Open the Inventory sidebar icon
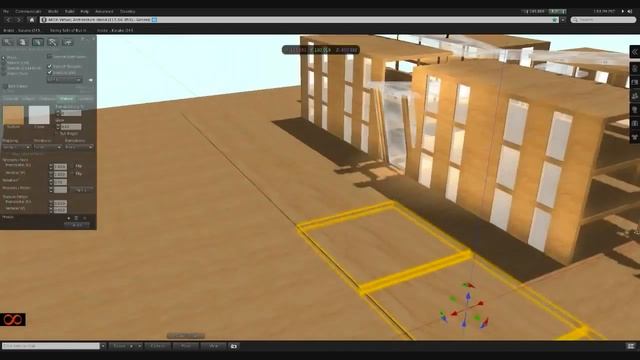The image size is (640, 360). pyautogui.click(x=635, y=123)
